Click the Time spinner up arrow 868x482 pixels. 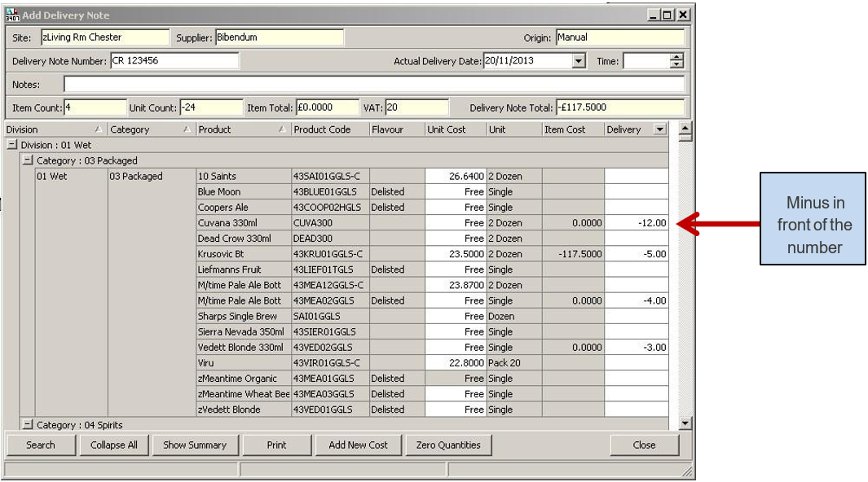pyautogui.click(x=676, y=58)
